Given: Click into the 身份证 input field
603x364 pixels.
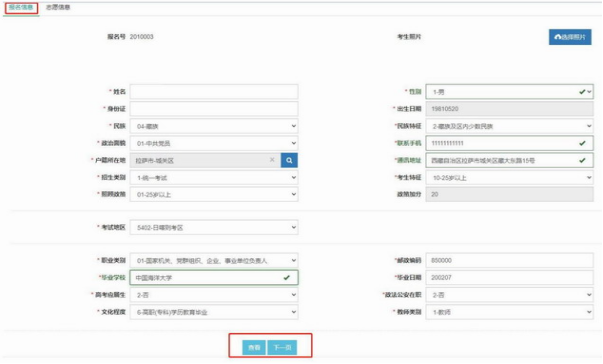Looking at the screenshot, I should [x=214, y=109].
